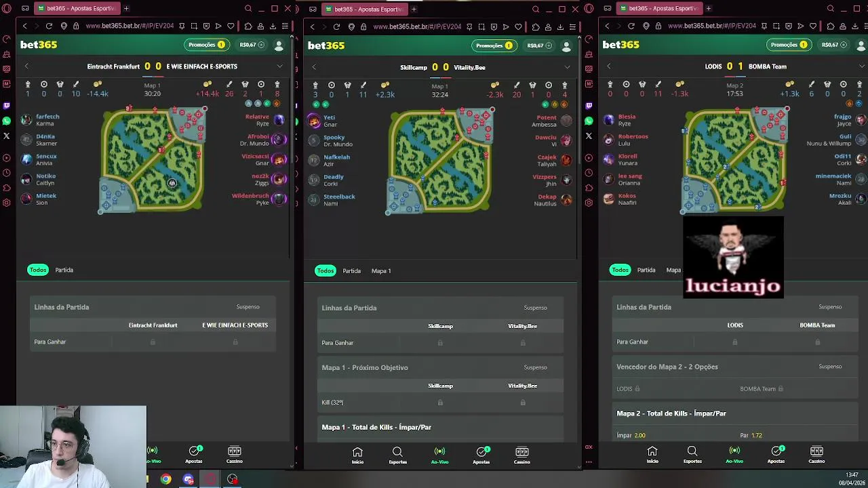This screenshot has height=488, width=868.
Task: Reload the page in the right browser window
Action: tap(631, 26)
